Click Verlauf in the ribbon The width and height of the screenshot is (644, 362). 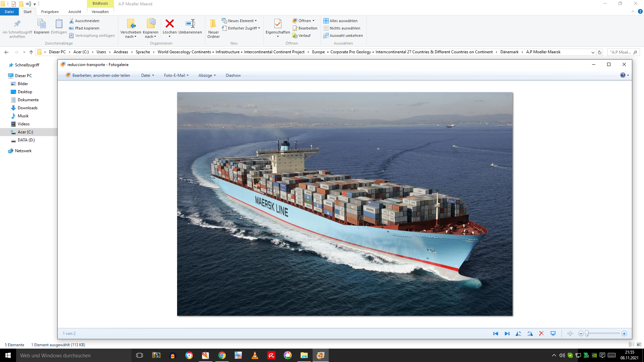pyautogui.click(x=301, y=36)
